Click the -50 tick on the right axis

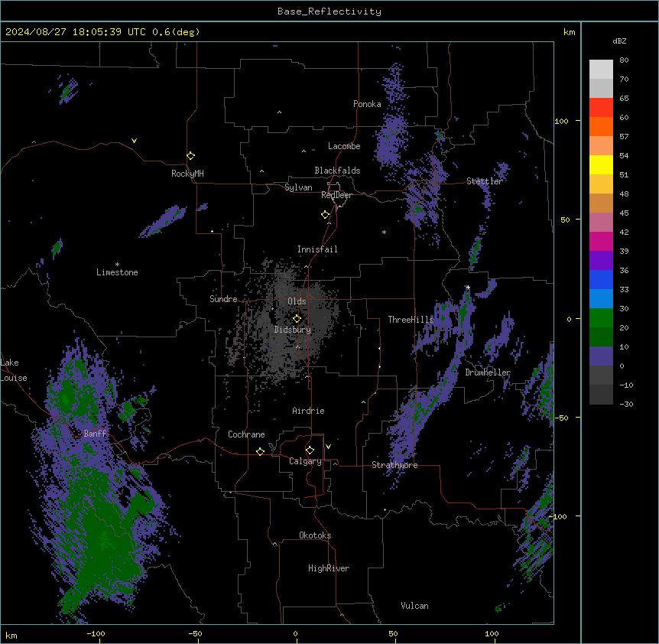tap(561, 418)
